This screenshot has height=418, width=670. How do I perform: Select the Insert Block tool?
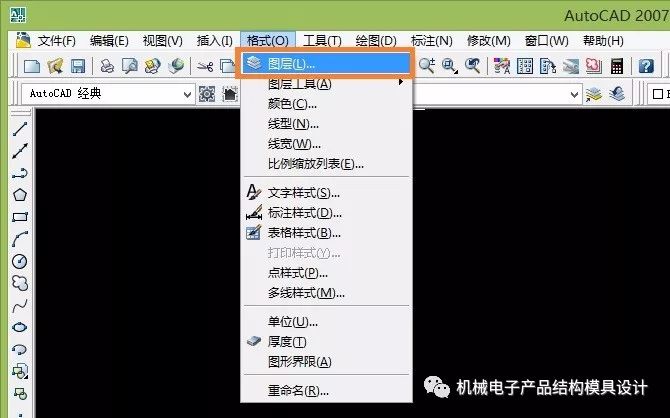coord(20,371)
